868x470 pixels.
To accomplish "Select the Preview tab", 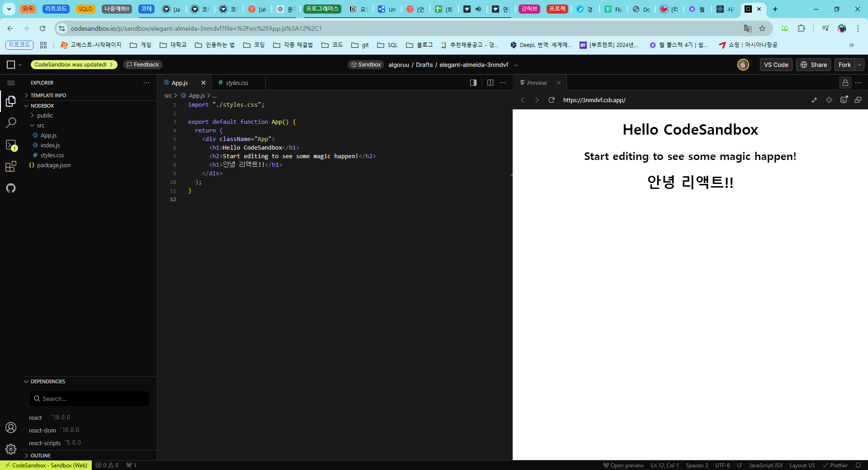I will click(536, 83).
